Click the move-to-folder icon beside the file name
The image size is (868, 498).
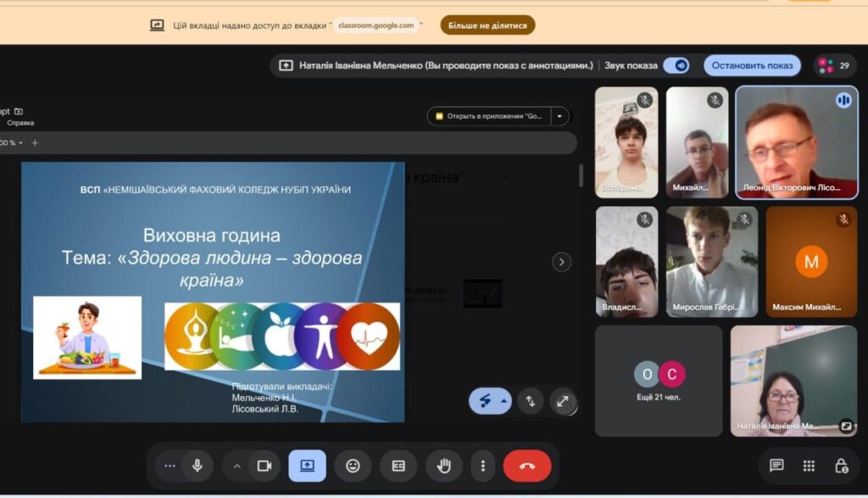point(19,111)
